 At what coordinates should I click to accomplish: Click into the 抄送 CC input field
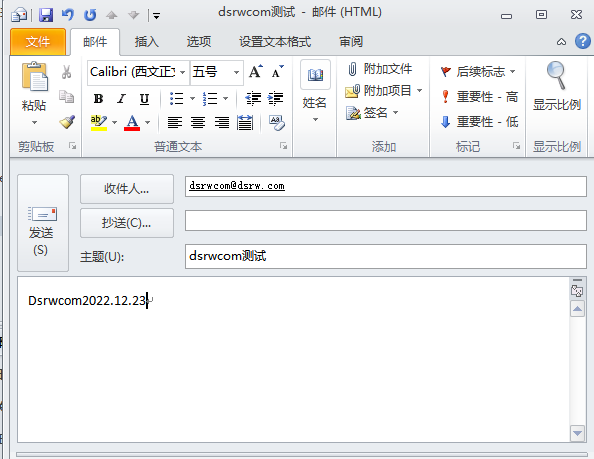(x=386, y=221)
